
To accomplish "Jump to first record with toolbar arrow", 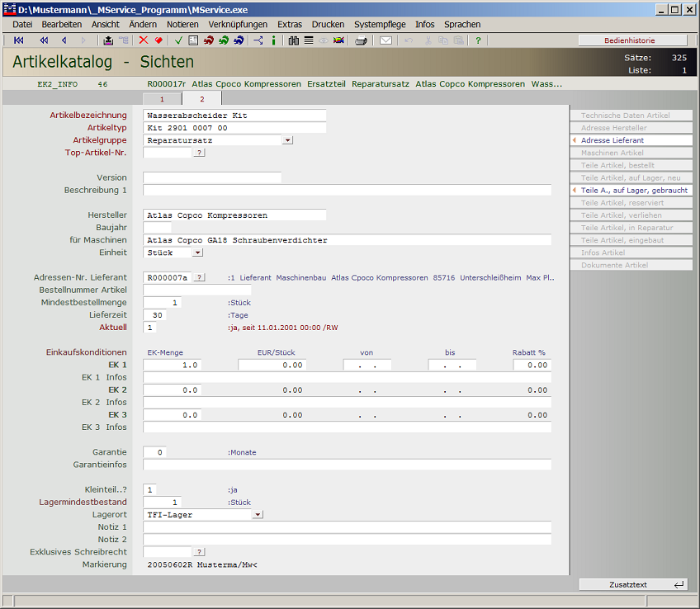I will click(x=19, y=40).
